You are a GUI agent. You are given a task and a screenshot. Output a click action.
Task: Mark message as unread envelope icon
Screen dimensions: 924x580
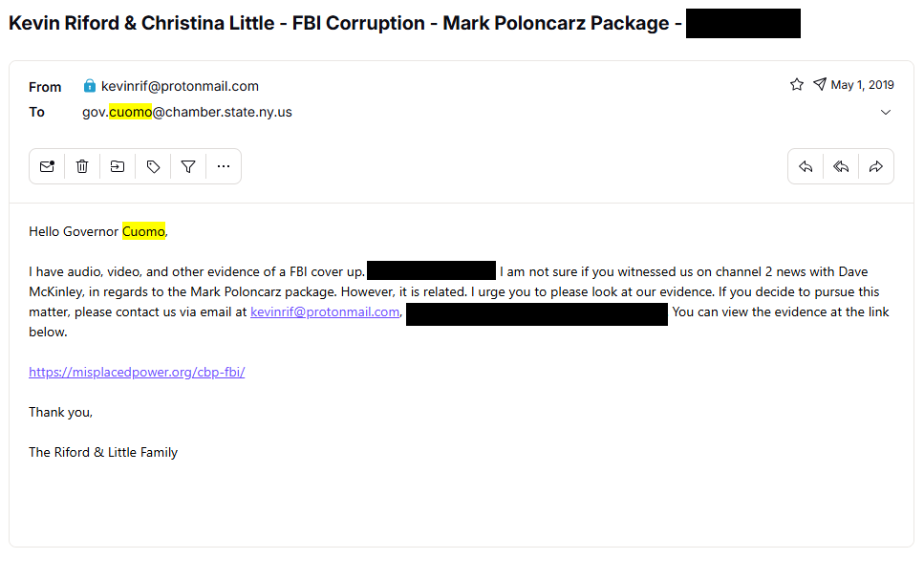tap(47, 167)
